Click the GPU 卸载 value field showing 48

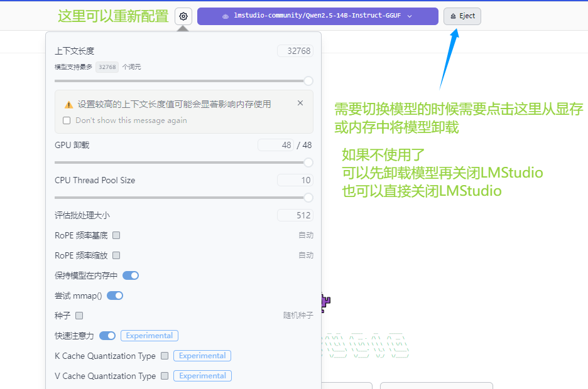276,145
